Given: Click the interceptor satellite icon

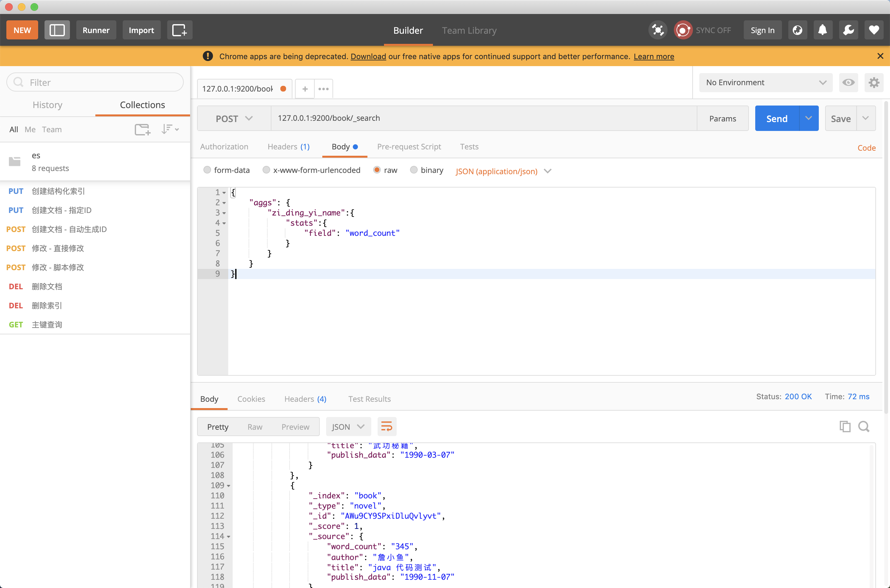Looking at the screenshot, I should point(657,30).
